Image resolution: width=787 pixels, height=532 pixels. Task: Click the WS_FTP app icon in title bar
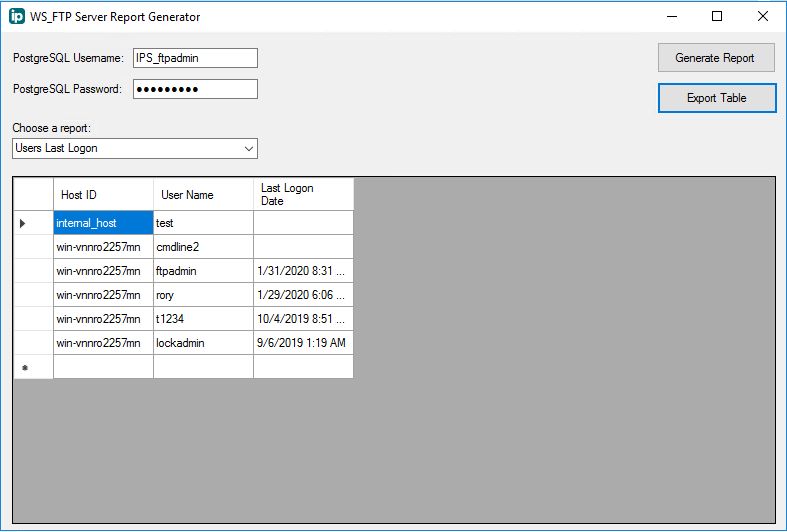click(x=17, y=17)
